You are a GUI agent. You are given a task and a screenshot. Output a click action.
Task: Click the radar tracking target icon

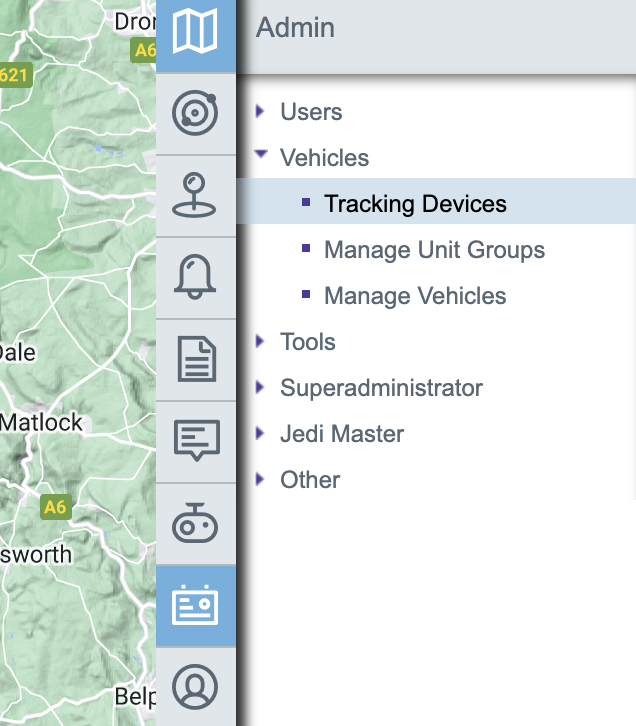coord(195,113)
